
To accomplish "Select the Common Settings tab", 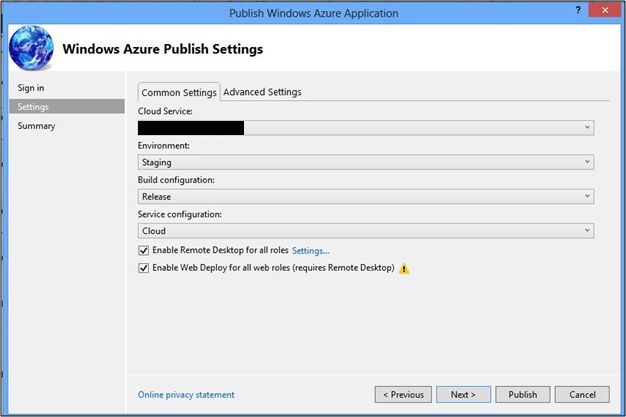I will pyautogui.click(x=179, y=93).
